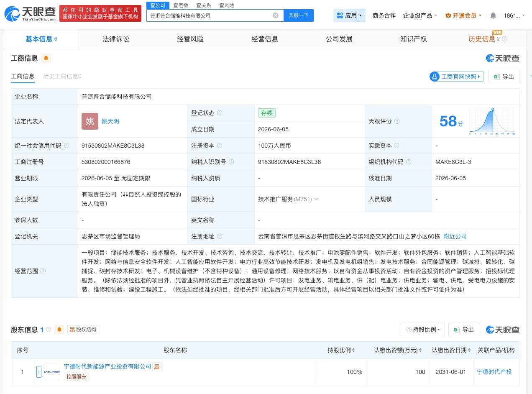Click help icon beside 历史信息 tab
Viewport: 532px width, 394px height.
click(504, 39)
